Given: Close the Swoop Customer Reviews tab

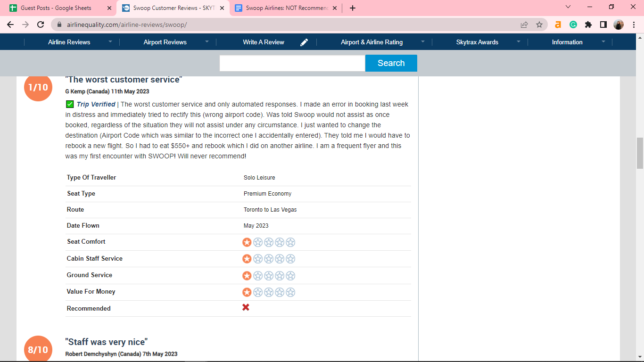Looking at the screenshot, I should (x=222, y=8).
